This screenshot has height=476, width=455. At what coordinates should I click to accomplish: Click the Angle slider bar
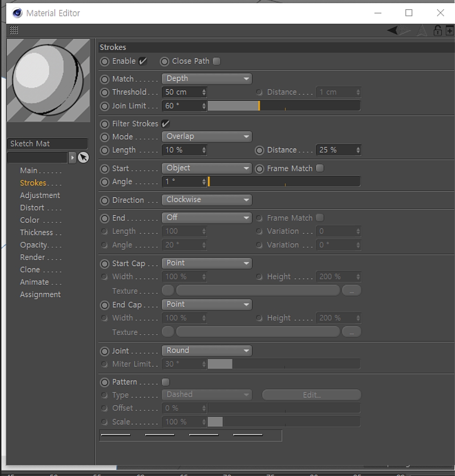(x=284, y=182)
